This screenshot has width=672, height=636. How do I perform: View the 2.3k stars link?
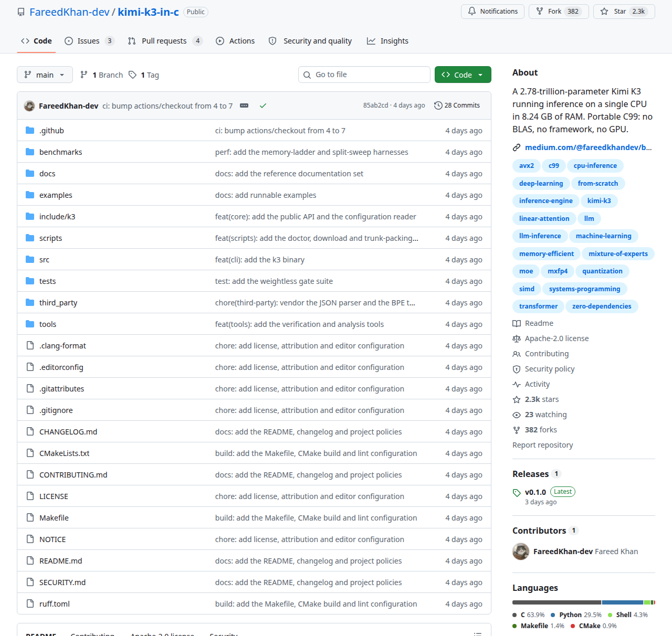535,399
